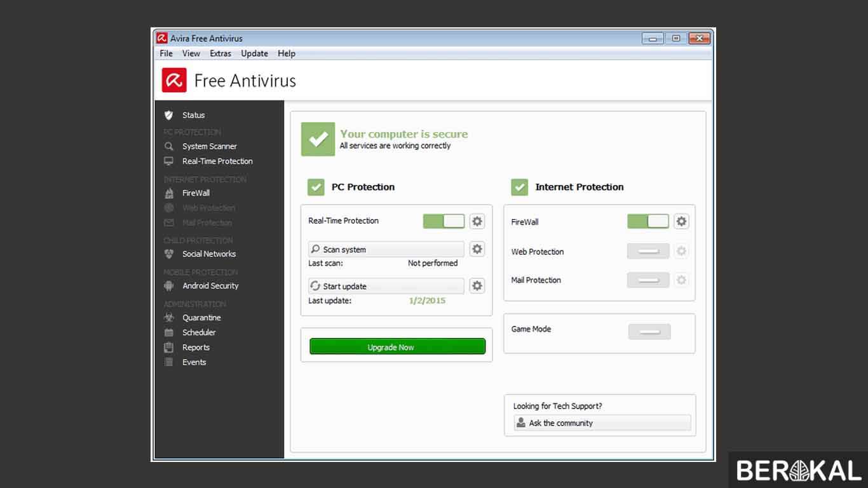The width and height of the screenshot is (868, 488).
Task: Click the Mail Protection envelope icon in sidebar
Action: click(168, 223)
